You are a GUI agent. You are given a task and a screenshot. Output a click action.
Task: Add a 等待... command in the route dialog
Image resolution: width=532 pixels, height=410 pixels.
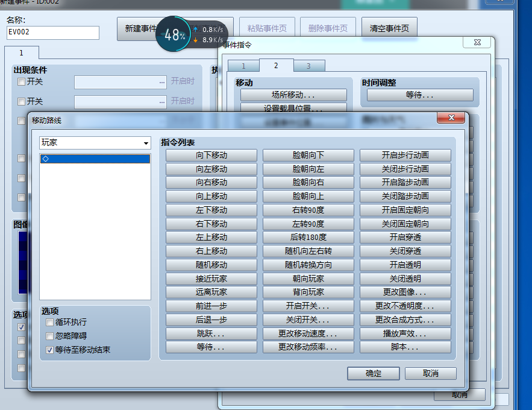(211, 347)
